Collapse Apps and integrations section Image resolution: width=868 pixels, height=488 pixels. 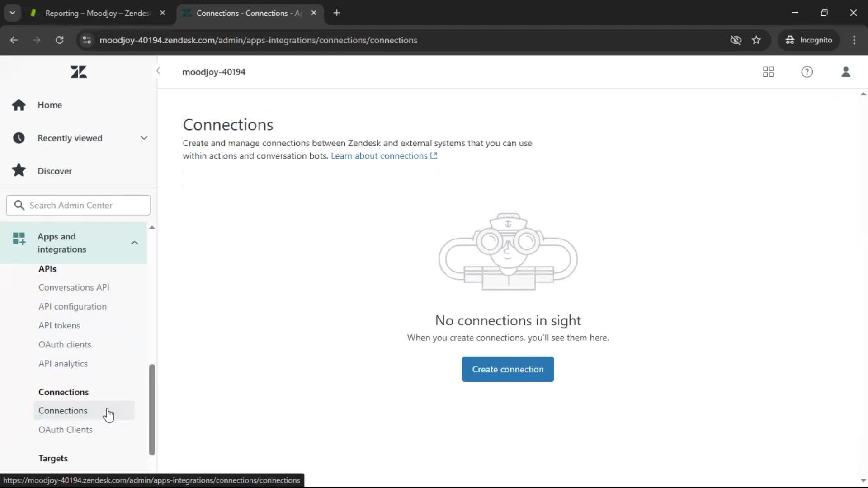pos(134,243)
